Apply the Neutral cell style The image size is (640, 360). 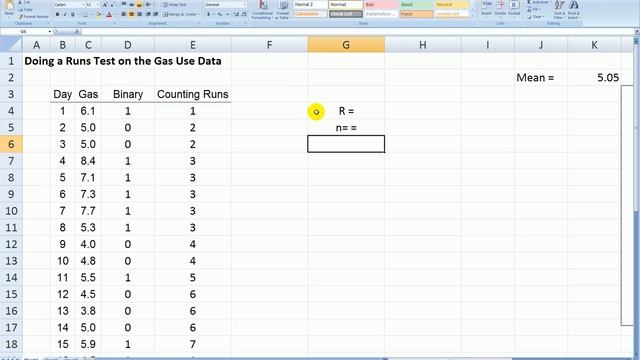point(451,4)
